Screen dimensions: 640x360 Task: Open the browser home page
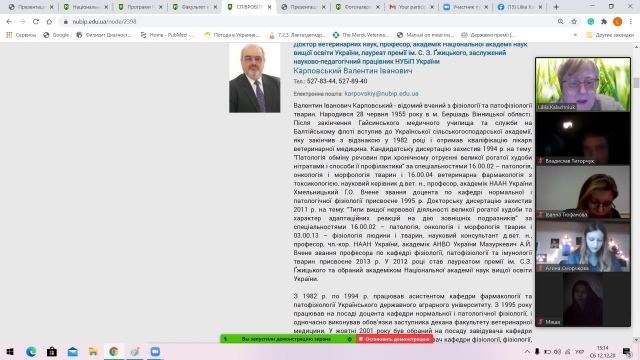pyautogui.click(x=49, y=22)
